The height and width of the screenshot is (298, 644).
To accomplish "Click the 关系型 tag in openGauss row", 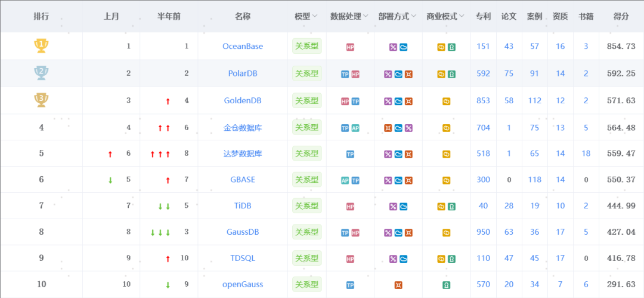I will 307,284.
